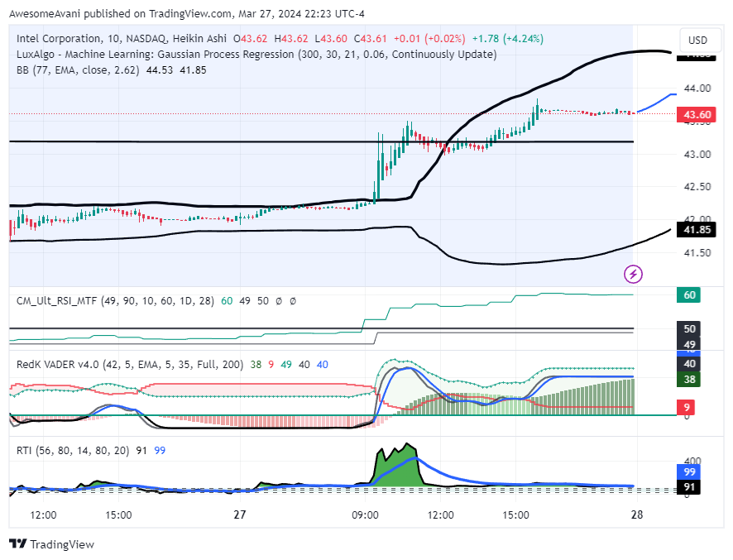Open the USD currency selector
The height and width of the screenshot is (560, 733).
click(698, 41)
